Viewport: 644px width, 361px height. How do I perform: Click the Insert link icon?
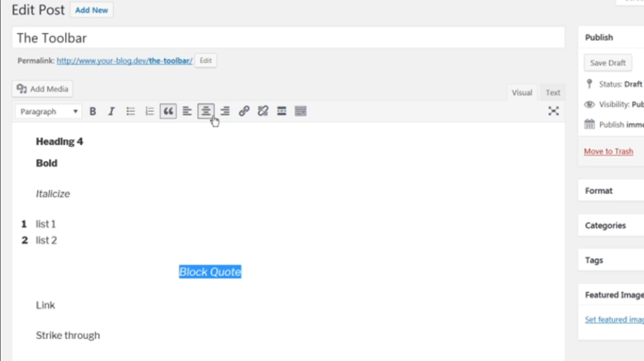244,111
